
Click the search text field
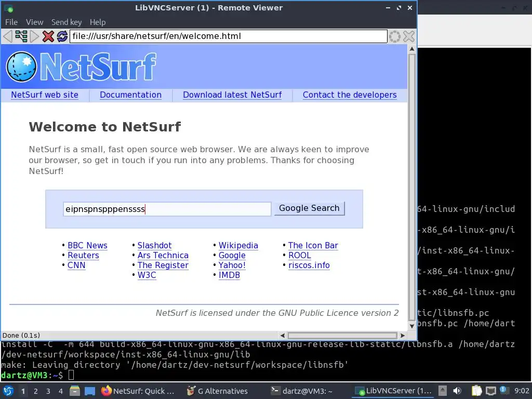coord(167,209)
